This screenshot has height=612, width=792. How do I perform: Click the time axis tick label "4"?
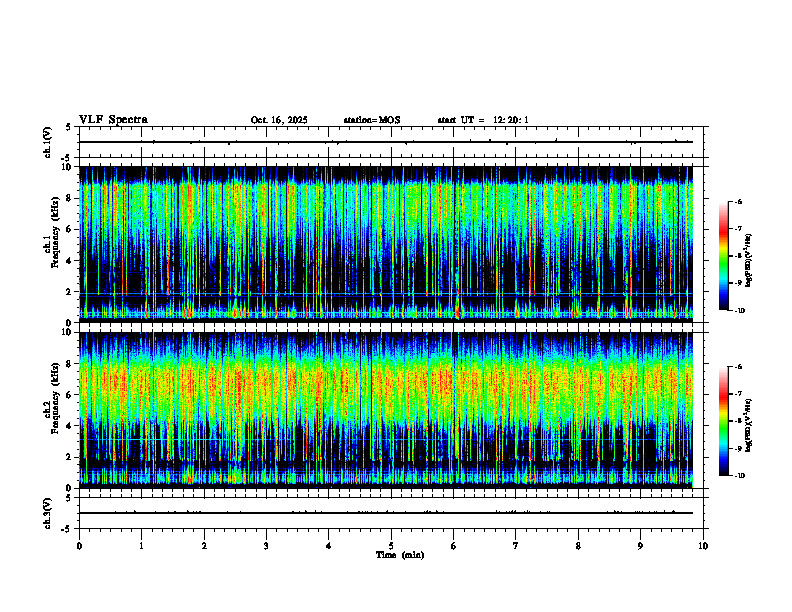(x=329, y=546)
